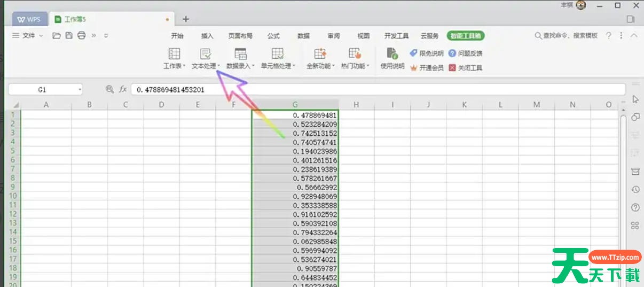Click cell containing 0.523284209
This screenshot has width=644, height=287.
click(x=295, y=124)
